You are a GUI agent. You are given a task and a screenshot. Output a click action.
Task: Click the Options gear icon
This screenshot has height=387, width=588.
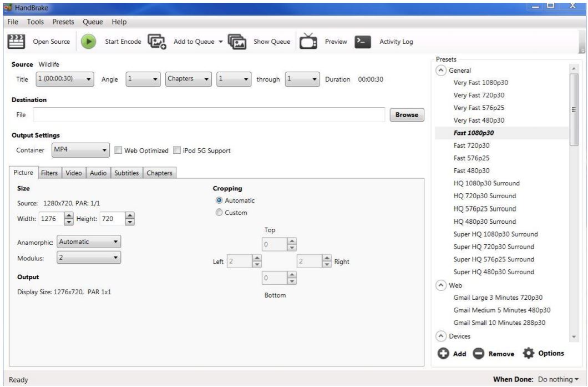[529, 353]
